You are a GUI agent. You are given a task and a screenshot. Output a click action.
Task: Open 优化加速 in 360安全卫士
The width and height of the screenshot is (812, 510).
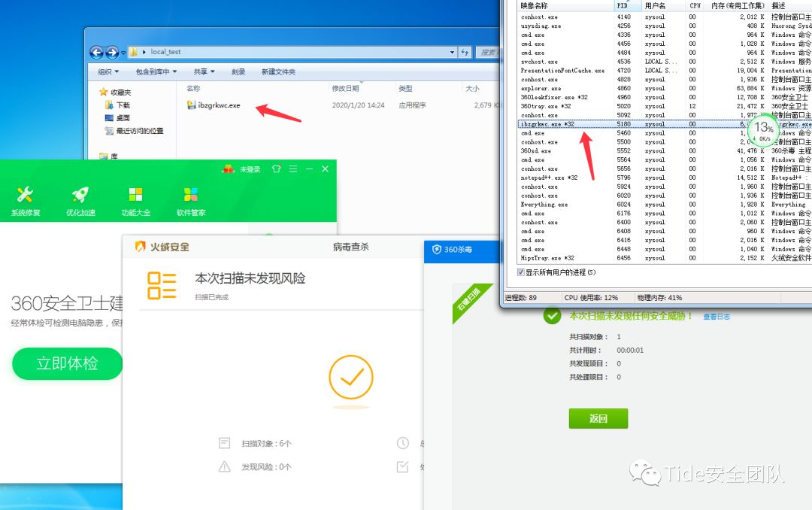click(x=80, y=201)
